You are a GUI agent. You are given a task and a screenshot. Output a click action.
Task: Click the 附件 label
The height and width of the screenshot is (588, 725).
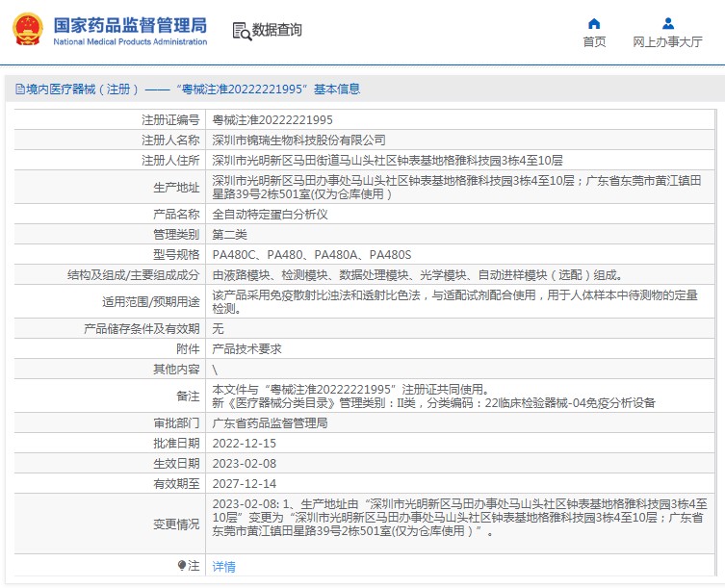[188, 349]
